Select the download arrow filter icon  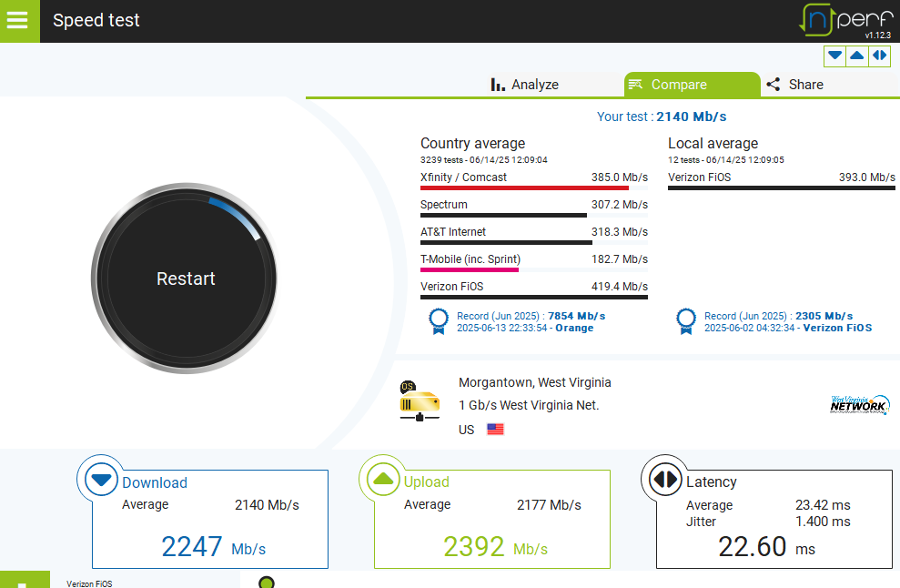[x=835, y=56]
